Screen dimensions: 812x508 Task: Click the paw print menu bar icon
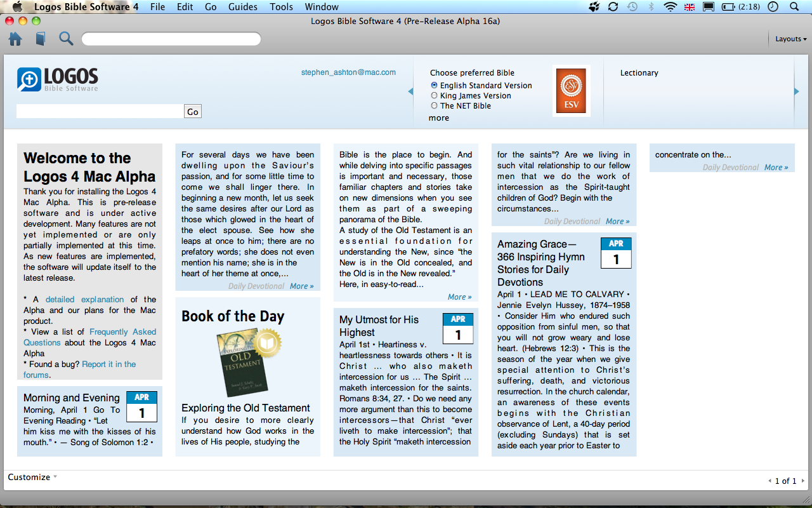594,7
